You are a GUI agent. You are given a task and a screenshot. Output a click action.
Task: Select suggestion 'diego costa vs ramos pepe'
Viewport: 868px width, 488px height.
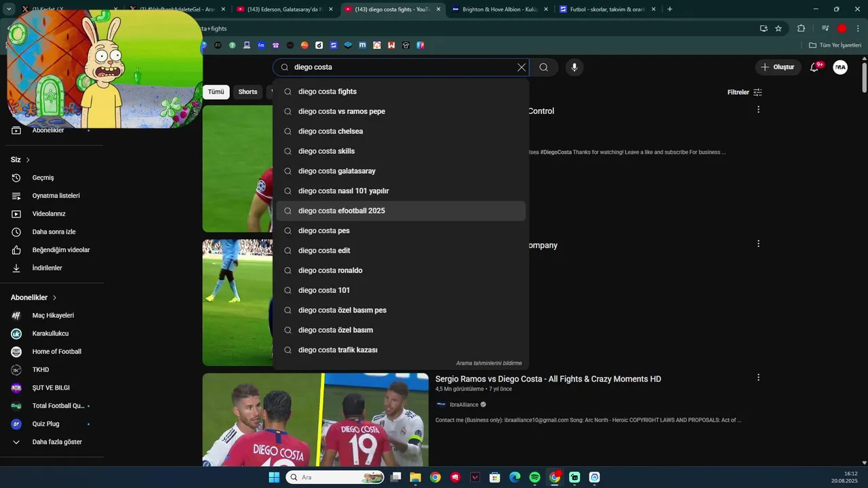pyautogui.click(x=401, y=111)
